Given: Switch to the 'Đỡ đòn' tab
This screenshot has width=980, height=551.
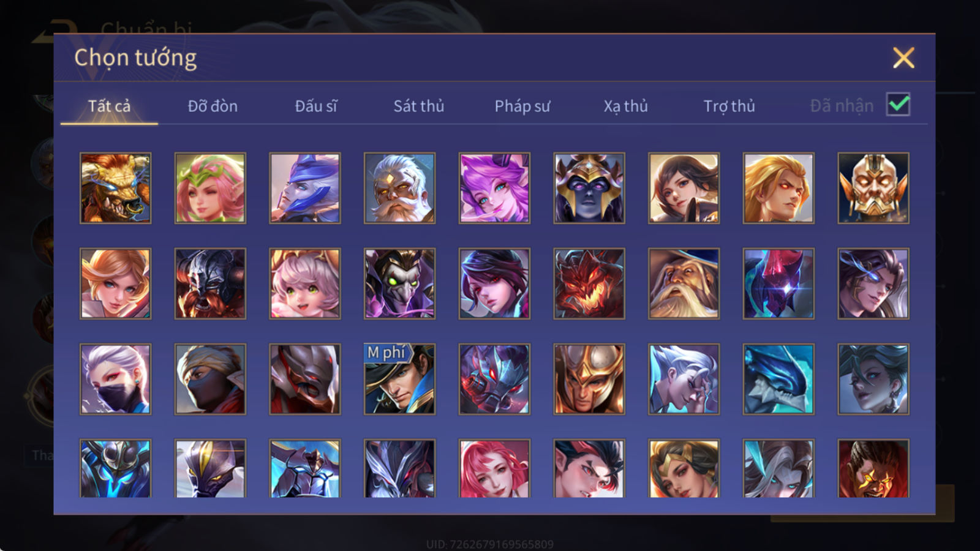Looking at the screenshot, I should (213, 106).
